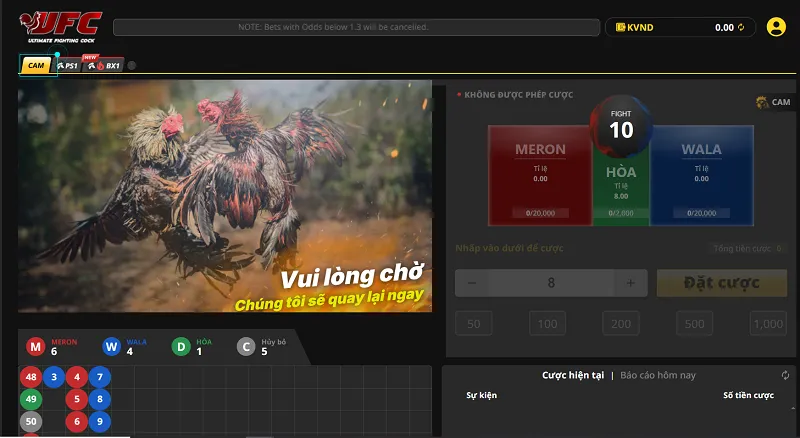Image resolution: width=800 pixels, height=438 pixels.
Task: Click the grey C cancelled counter icon
Action: (x=246, y=347)
